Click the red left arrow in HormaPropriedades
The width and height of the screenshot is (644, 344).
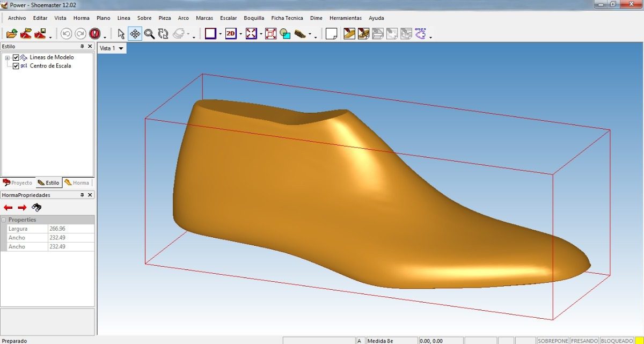(8, 208)
